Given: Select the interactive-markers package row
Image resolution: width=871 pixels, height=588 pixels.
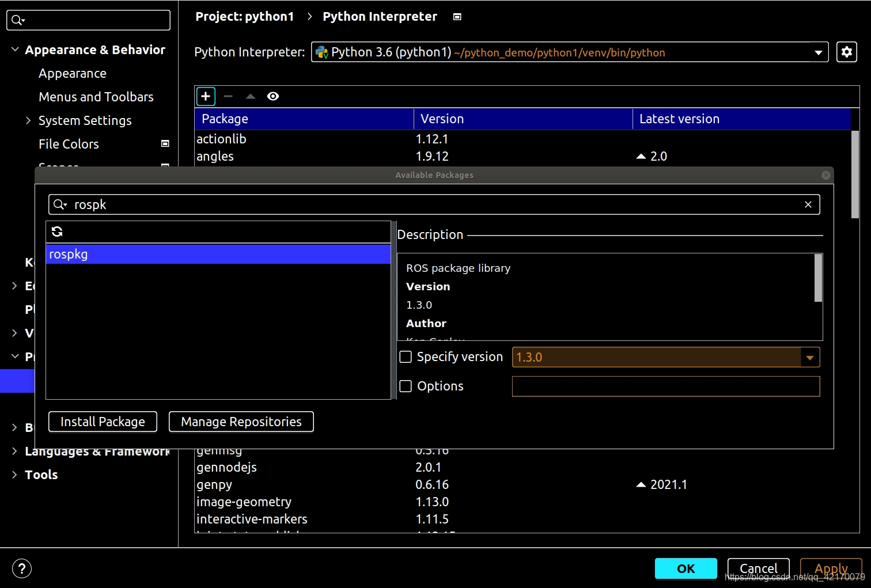Looking at the screenshot, I should pyautogui.click(x=522, y=519).
